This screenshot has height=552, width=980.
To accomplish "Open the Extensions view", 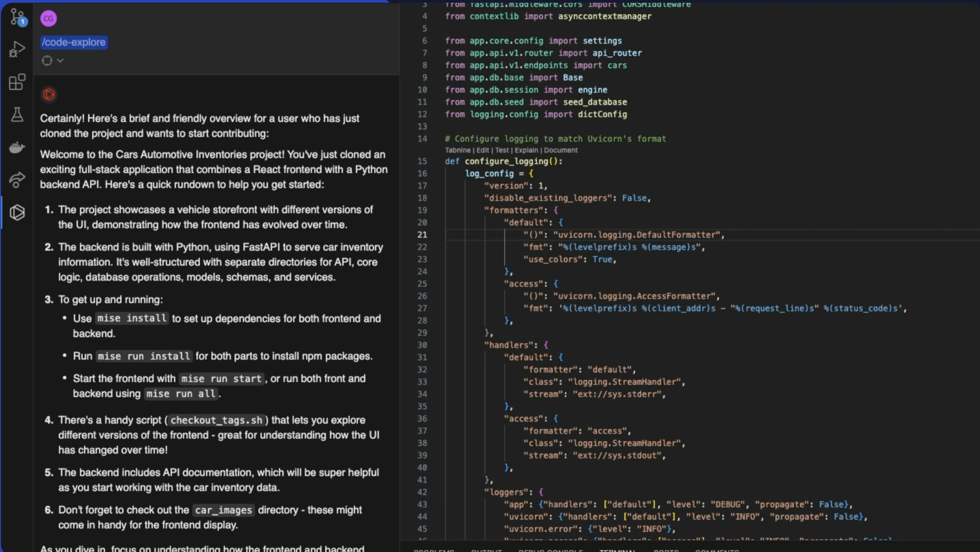I will [x=17, y=82].
